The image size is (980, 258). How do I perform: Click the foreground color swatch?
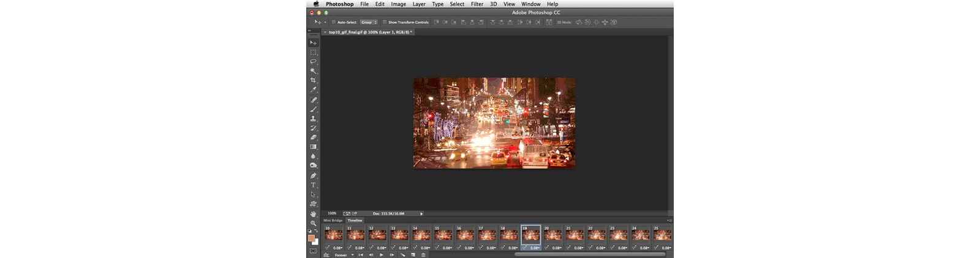[311, 238]
